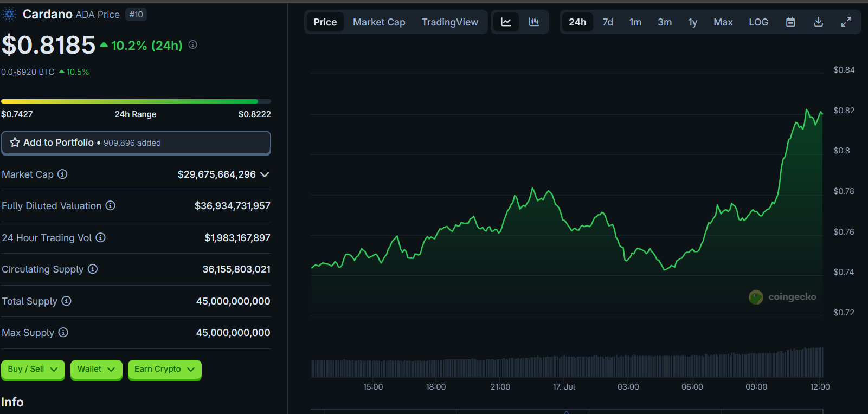Screen dimensions: 868x414
Task: Click the $29,675,664,296 market cap value
Action: pyautogui.click(x=217, y=174)
